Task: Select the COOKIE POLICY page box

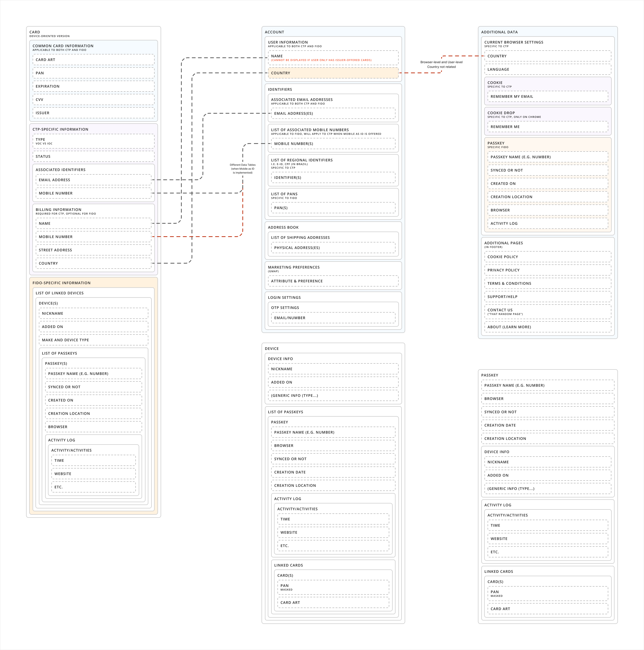Action: coord(548,257)
